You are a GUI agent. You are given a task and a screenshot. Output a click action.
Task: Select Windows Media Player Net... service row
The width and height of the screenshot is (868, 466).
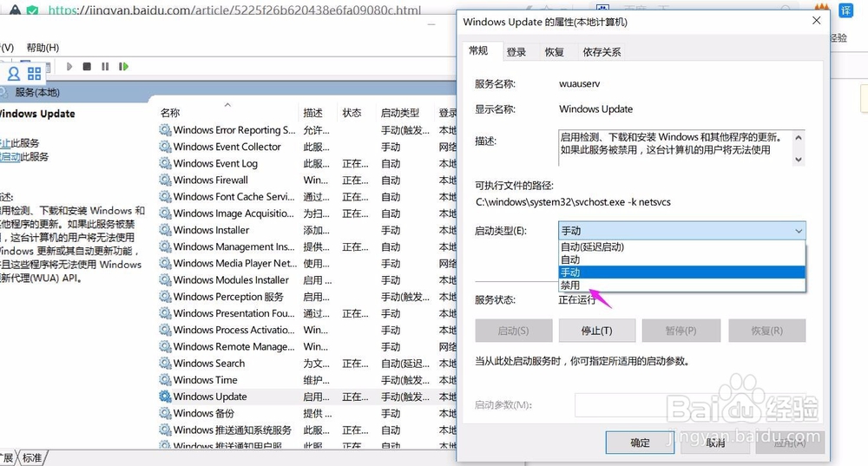pyautogui.click(x=307, y=264)
